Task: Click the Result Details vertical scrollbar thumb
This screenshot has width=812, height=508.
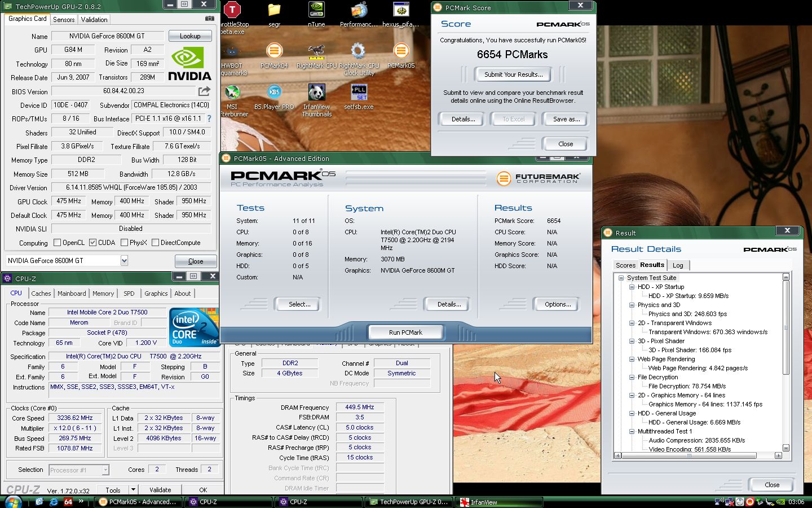Action: click(x=786, y=327)
